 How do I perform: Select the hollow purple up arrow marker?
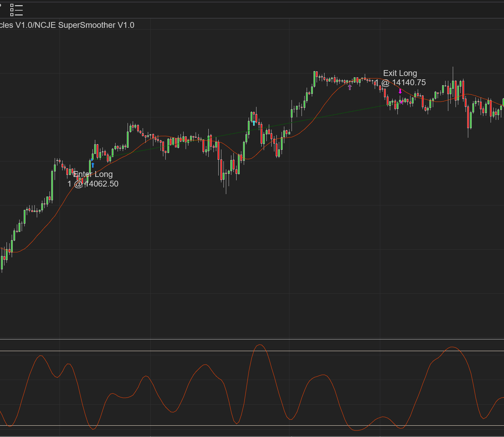(350, 87)
